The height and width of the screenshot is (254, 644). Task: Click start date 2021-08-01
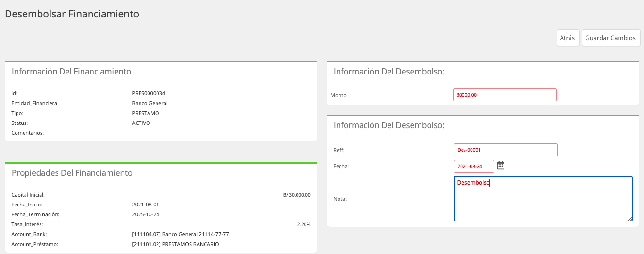click(x=146, y=205)
